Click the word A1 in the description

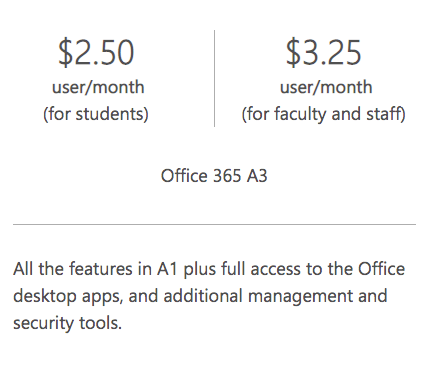coord(167,269)
